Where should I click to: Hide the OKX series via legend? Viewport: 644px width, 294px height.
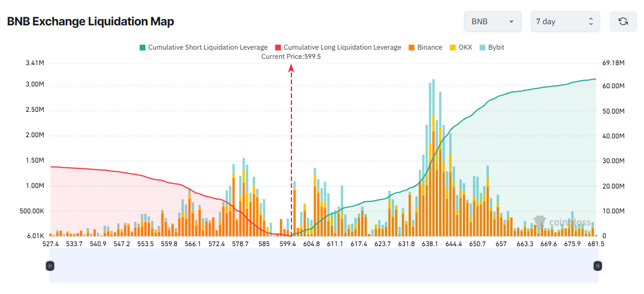pos(465,47)
